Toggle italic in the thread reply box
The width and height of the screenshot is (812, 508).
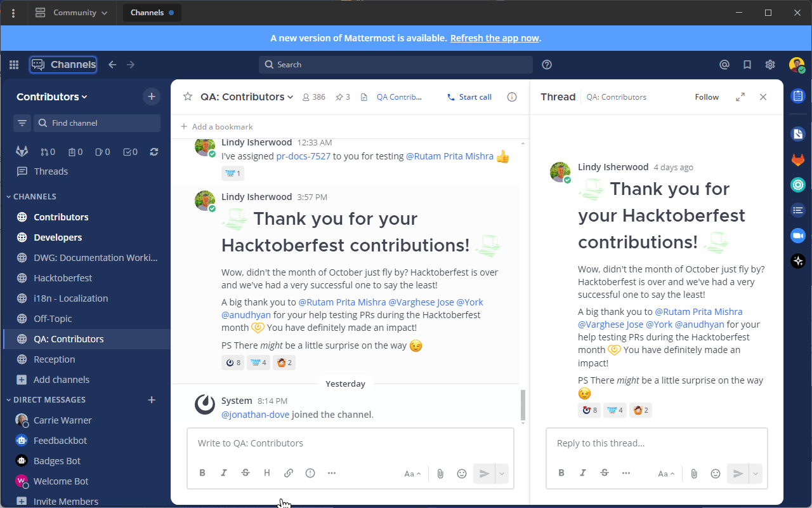point(582,473)
